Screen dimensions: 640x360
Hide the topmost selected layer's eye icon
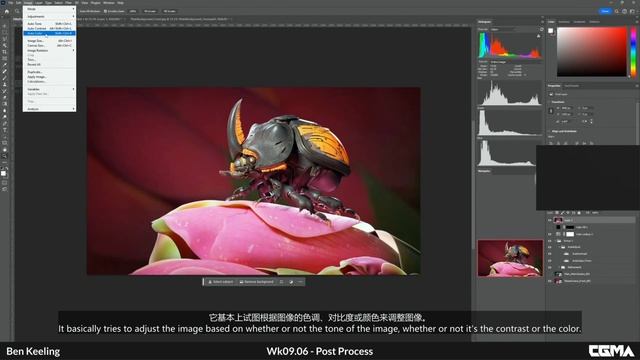click(x=549, y=220)
